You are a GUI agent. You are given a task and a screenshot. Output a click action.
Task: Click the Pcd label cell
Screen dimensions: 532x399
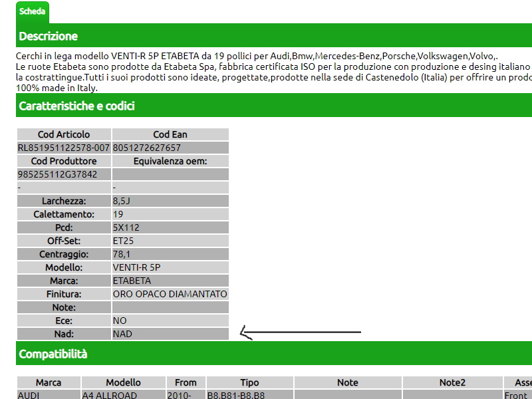(64, 227)
